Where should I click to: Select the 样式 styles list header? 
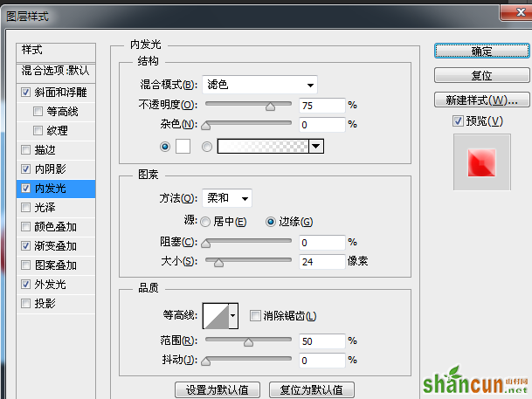56,52
